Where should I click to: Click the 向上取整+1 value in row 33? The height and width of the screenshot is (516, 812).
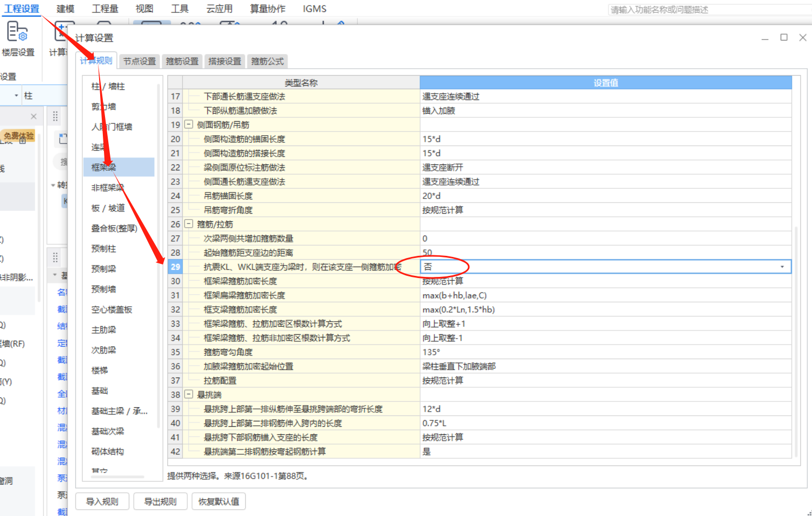click(444, 323)
